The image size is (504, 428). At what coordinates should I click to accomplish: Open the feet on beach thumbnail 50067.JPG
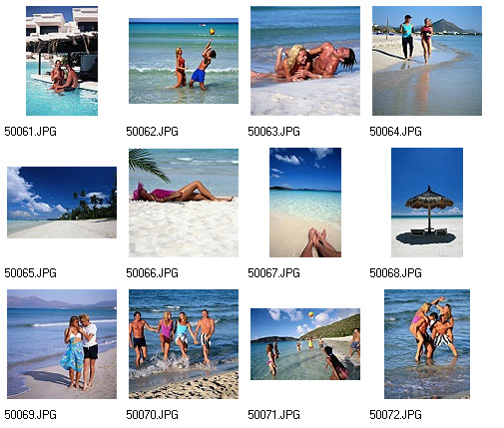pos(305,203)
